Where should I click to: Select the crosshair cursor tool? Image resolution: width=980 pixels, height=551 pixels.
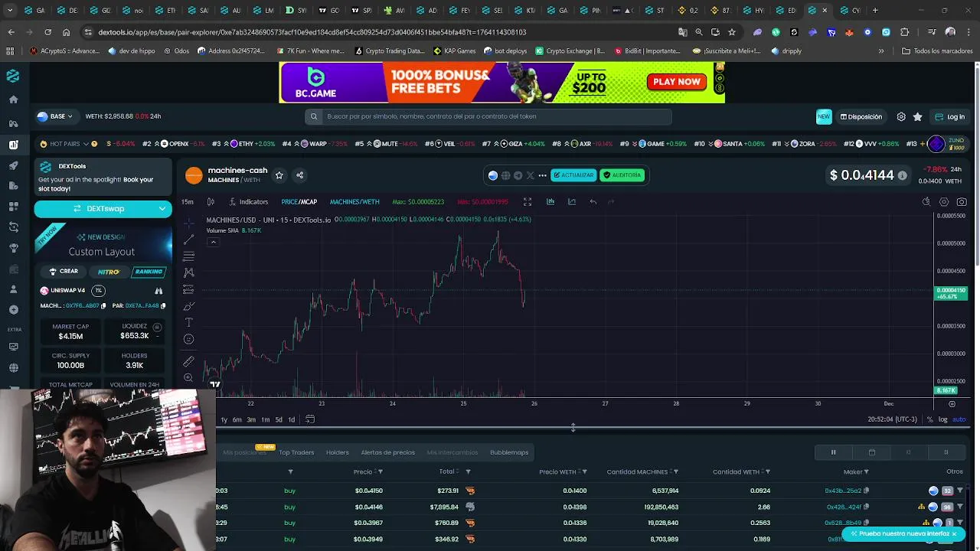[x=188, y=223]
